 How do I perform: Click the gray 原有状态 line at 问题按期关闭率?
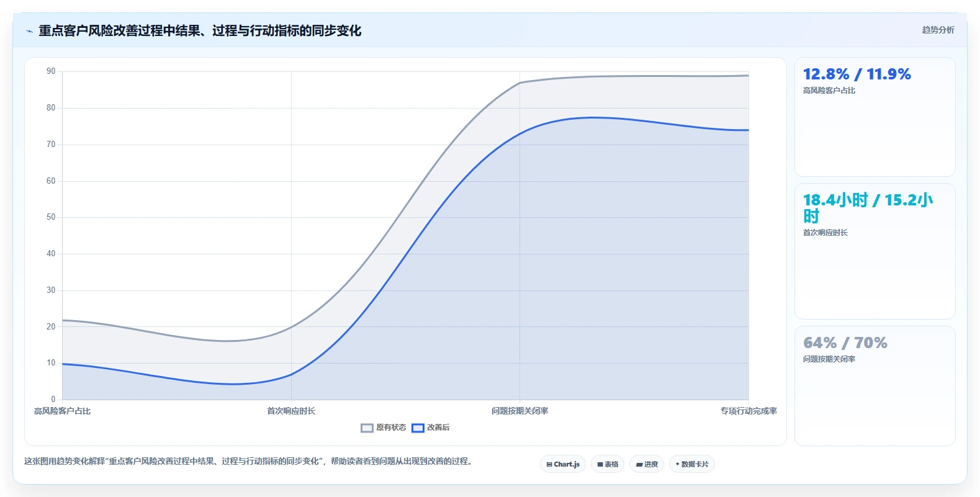point(519,83)
